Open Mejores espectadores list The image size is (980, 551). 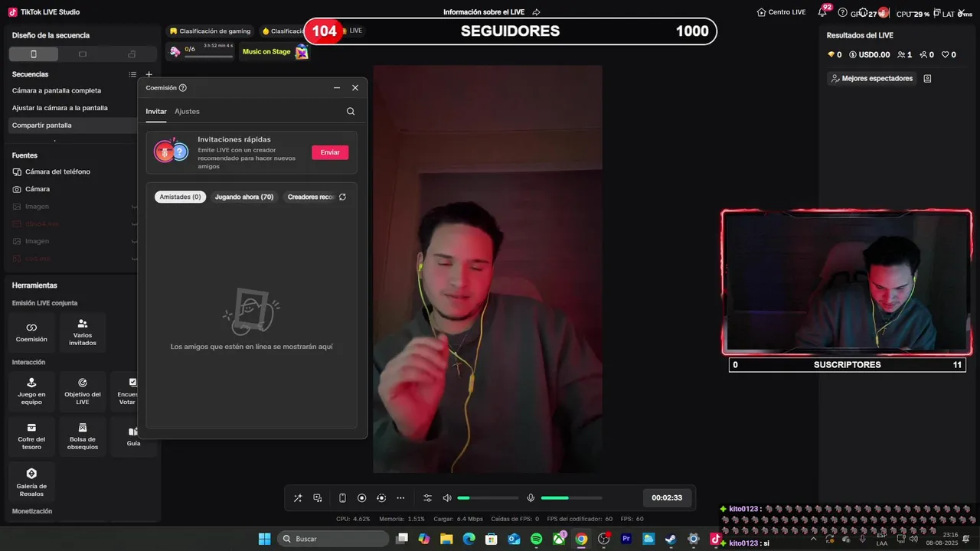[x=872, y=78]
